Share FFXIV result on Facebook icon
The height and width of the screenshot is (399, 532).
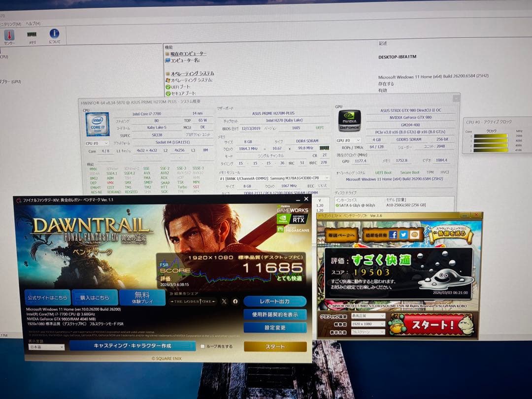pos(235,301)
